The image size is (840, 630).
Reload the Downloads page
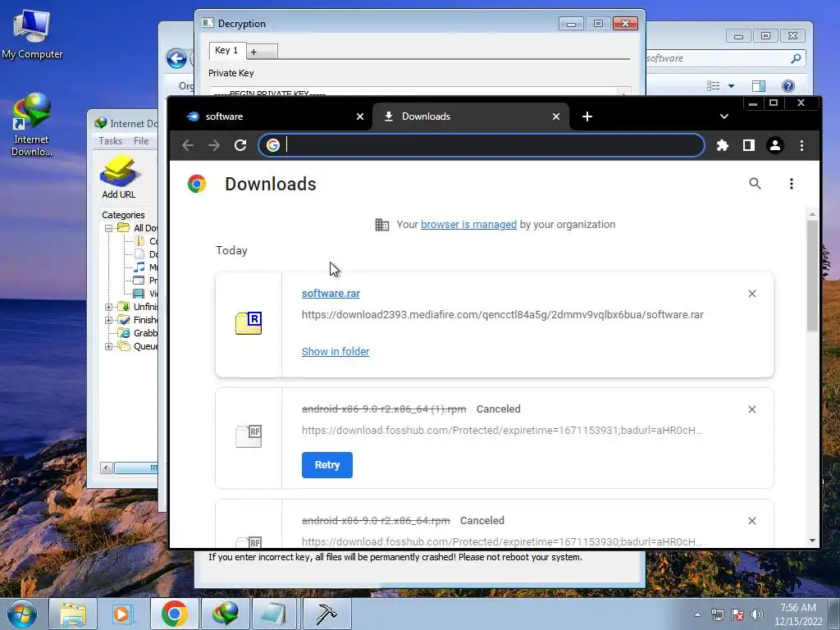tap(240, 145)
